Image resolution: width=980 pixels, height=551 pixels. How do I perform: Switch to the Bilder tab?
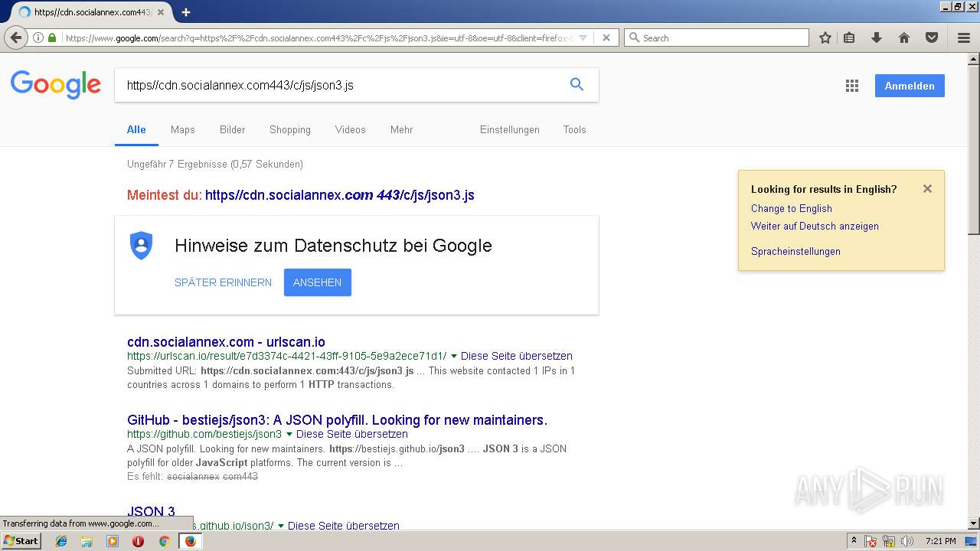point(233,129)
